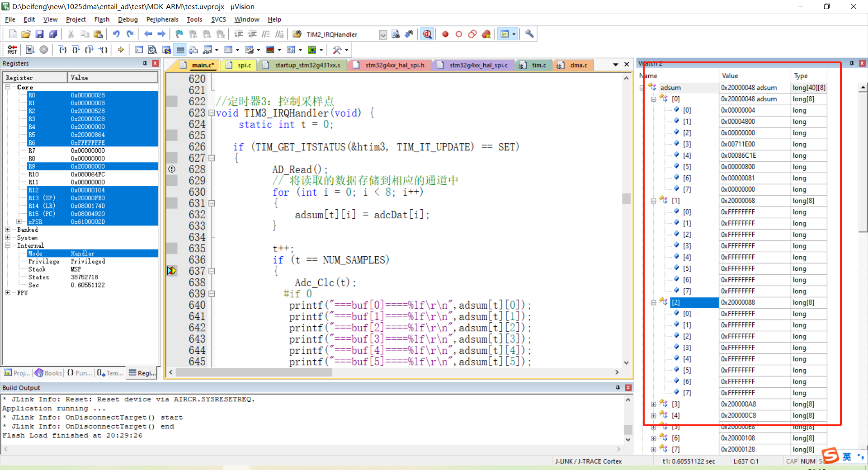Click the Save All icon
868x470 pixels.
point(53,34)
